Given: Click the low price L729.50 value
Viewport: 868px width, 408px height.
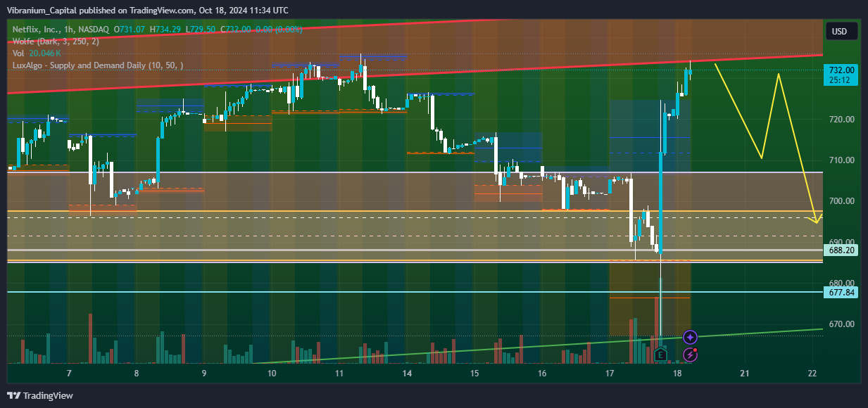Looking at the screenshot, I should pos(202,30).
